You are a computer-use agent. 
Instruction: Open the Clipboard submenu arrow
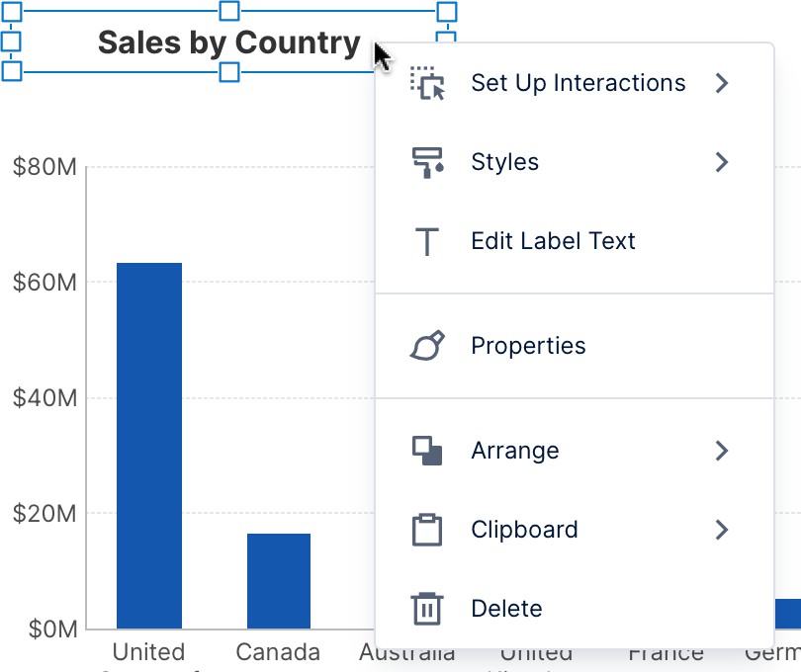[x=722, y=529]
